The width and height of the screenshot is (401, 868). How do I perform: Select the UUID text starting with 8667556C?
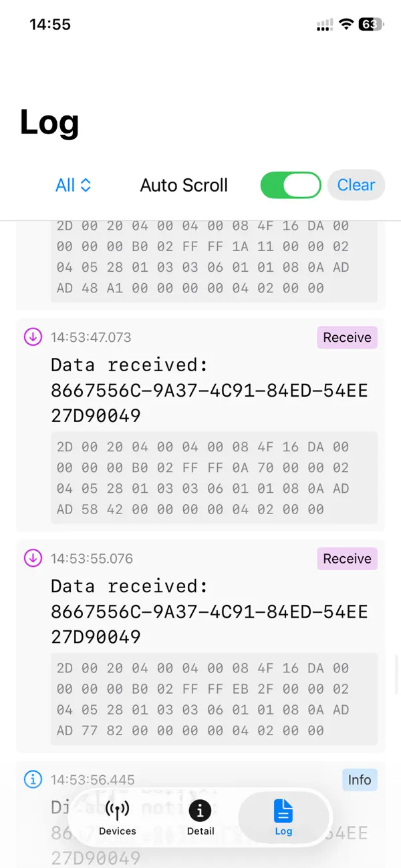click(x=209, y=391)
